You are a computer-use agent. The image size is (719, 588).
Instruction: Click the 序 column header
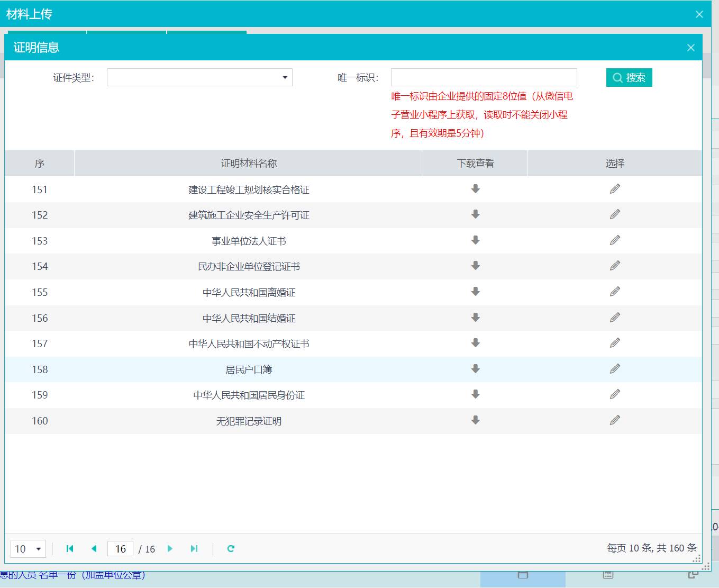click(40, 164)
